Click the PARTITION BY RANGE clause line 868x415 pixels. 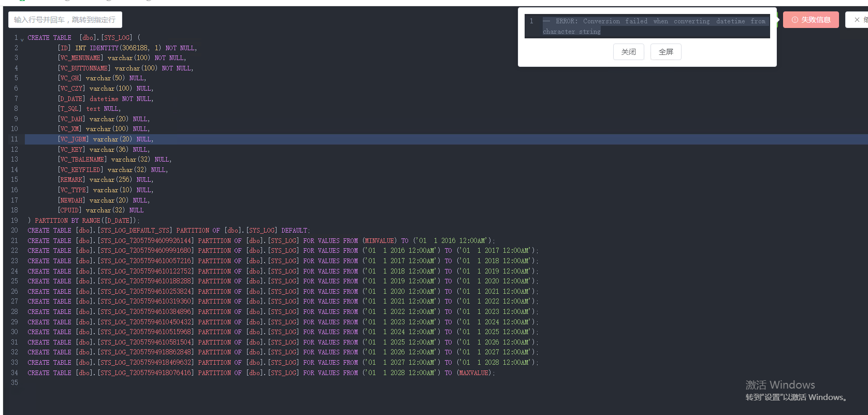(83, 221)
